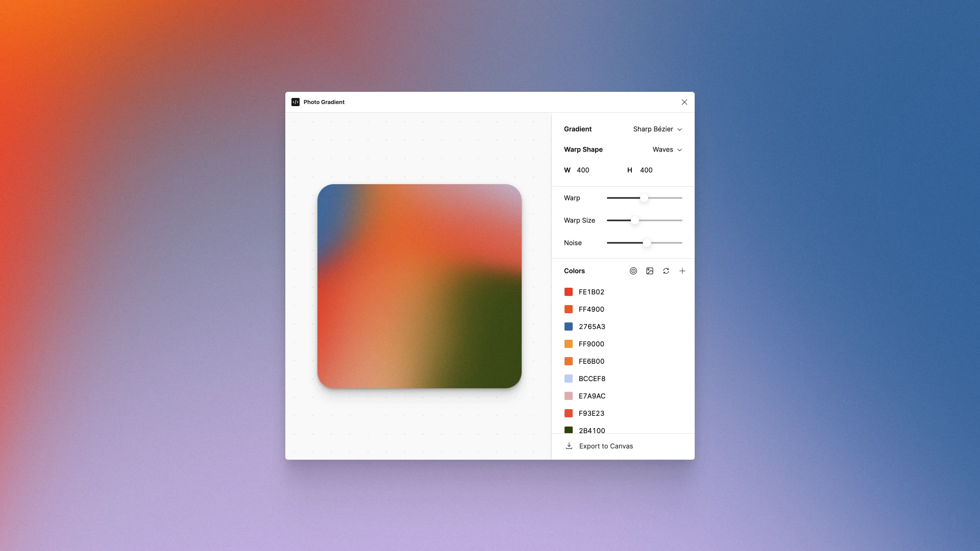Select the 2765A3 blue color swatch
Viewport: 980px width, 551px height.
click(x=568, y=327)
